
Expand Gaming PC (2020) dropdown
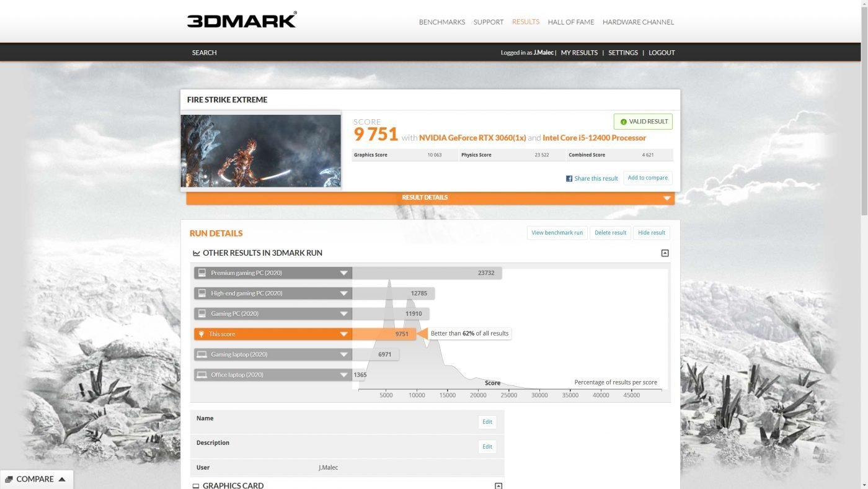point(343,314)
